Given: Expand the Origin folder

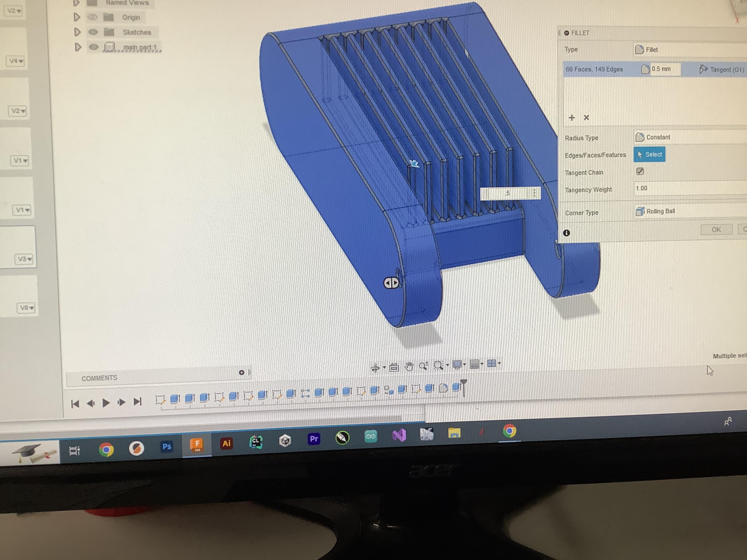Looking at the screenshot, I should [77, 17].
